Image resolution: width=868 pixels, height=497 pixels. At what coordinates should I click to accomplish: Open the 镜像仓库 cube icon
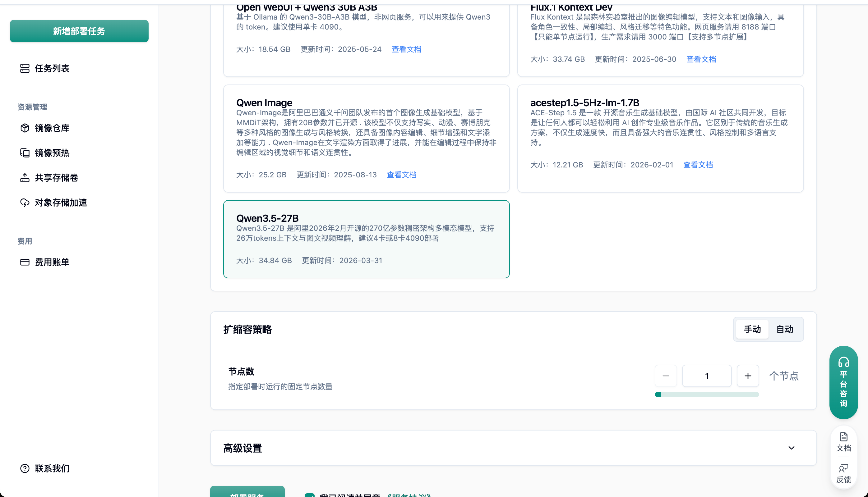tap(25, 128)
